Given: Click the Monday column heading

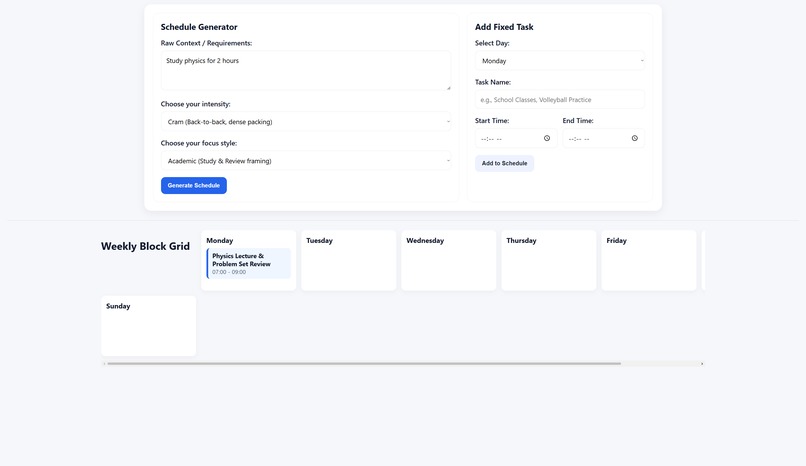Looking at the screenshot, I should (x=219, y=240).
